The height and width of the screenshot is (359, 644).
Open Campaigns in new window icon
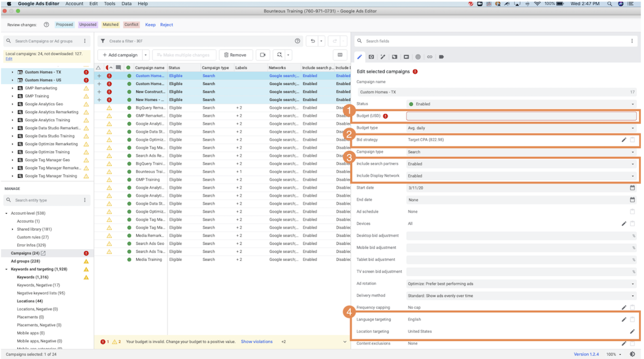pos(43,253)
